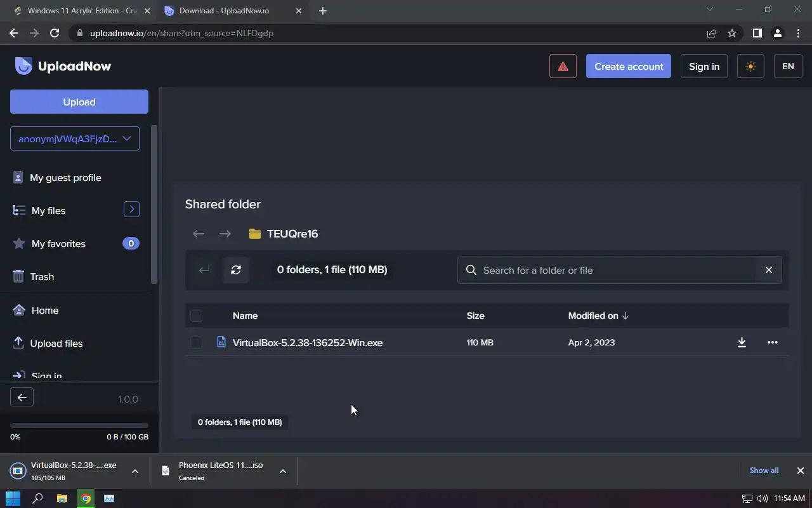Expand VirtualBox download options arrow
Image resolution: width=812 pixels, height=508 pixels.
pos(135,471)
